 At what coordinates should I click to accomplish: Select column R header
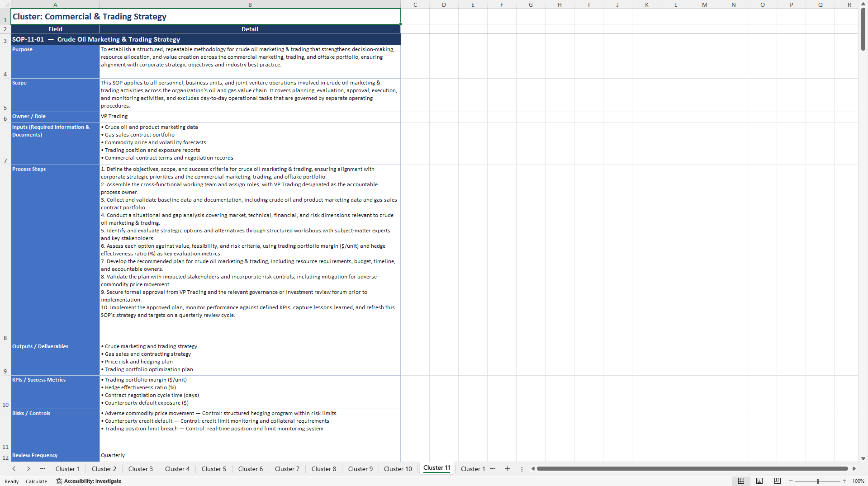849,5
